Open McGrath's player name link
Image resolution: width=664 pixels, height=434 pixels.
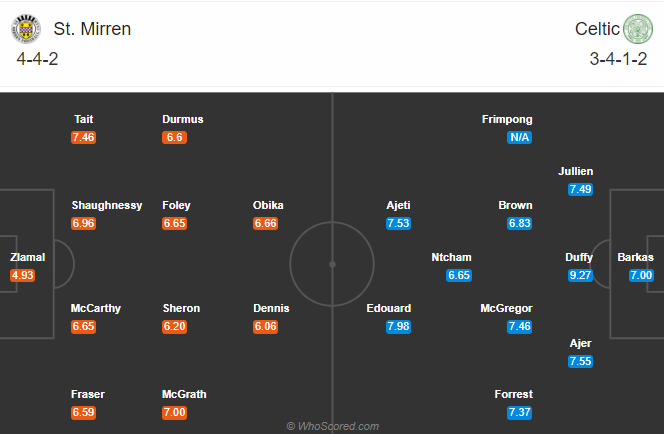(x=184, y=395)
